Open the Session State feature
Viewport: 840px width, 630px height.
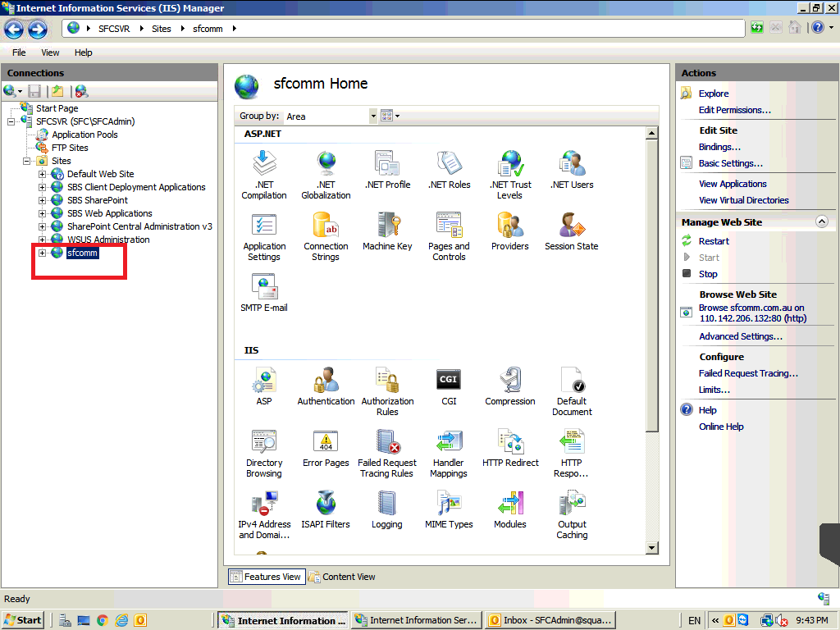pos(572,231)
